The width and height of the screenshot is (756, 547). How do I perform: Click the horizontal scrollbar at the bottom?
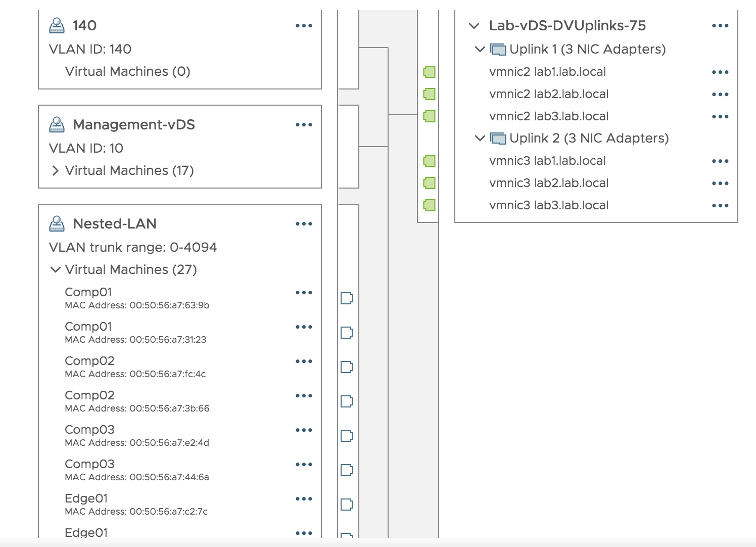point(378,543)
